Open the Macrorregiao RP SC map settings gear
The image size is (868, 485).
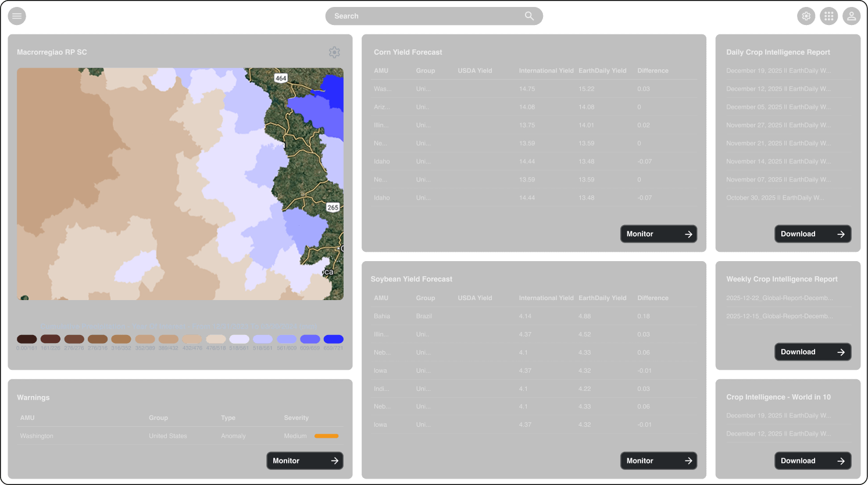[334, 52]
